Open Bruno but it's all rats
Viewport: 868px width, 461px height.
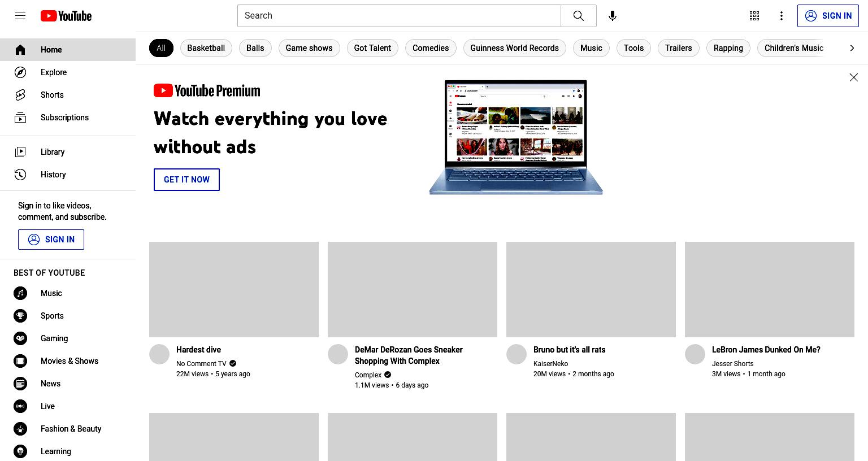(570, 350)
